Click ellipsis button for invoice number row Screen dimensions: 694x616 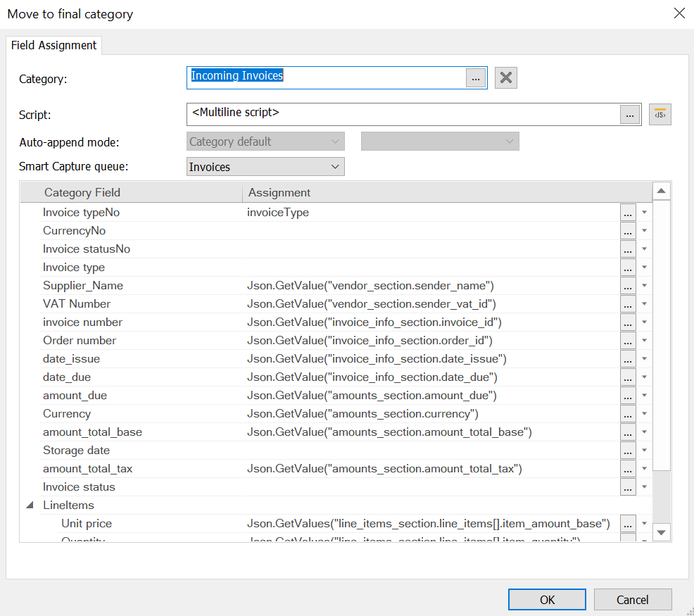(628, 322)
